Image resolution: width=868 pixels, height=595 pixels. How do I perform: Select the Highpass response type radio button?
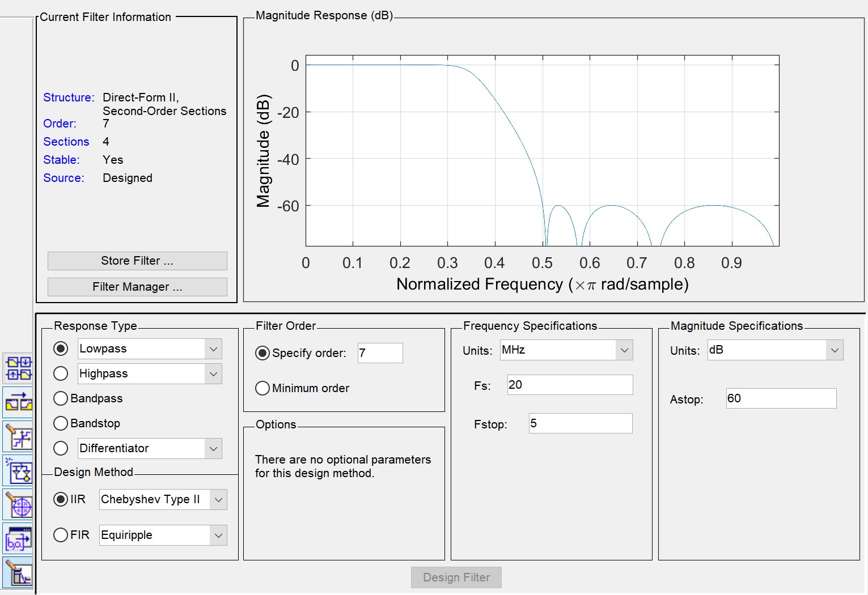coord(61,373)
